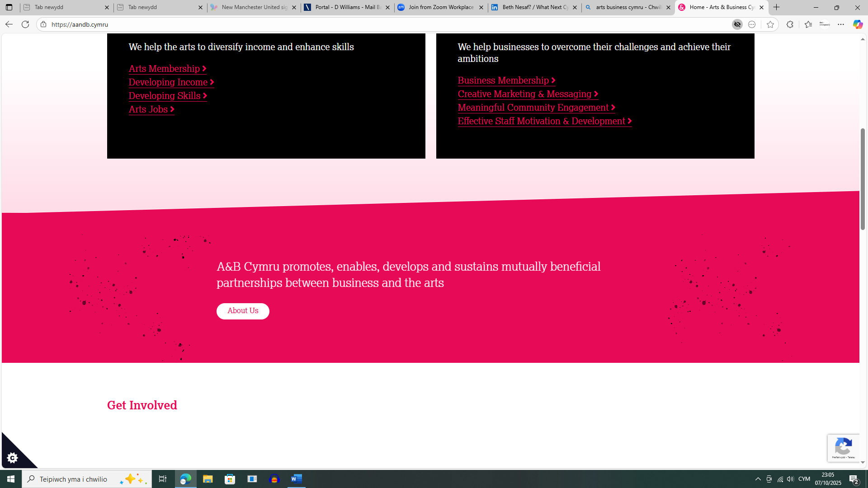Open the Favorites list icon
The image size is (868, 488).
[x=808, y=24]
